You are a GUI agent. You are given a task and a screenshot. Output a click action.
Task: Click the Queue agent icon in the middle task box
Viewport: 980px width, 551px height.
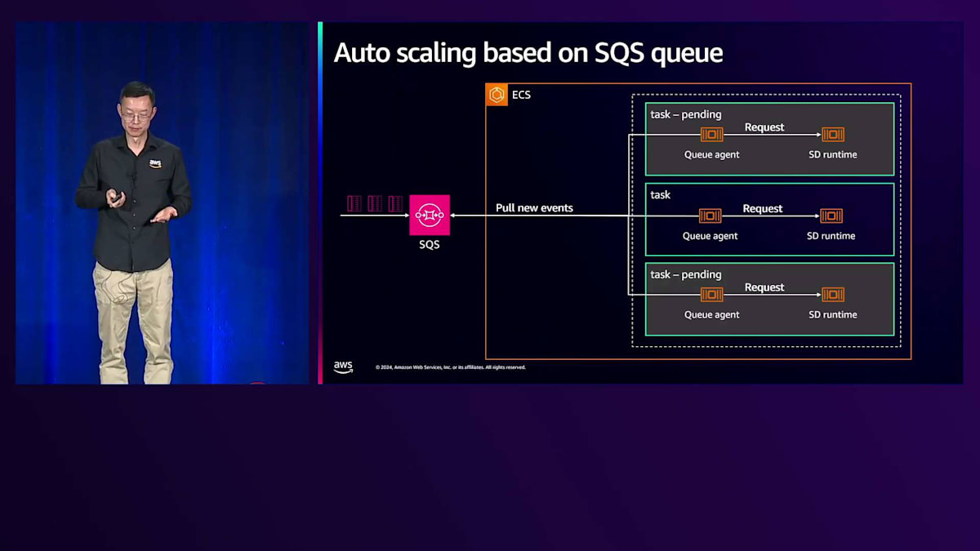[710, 216]
